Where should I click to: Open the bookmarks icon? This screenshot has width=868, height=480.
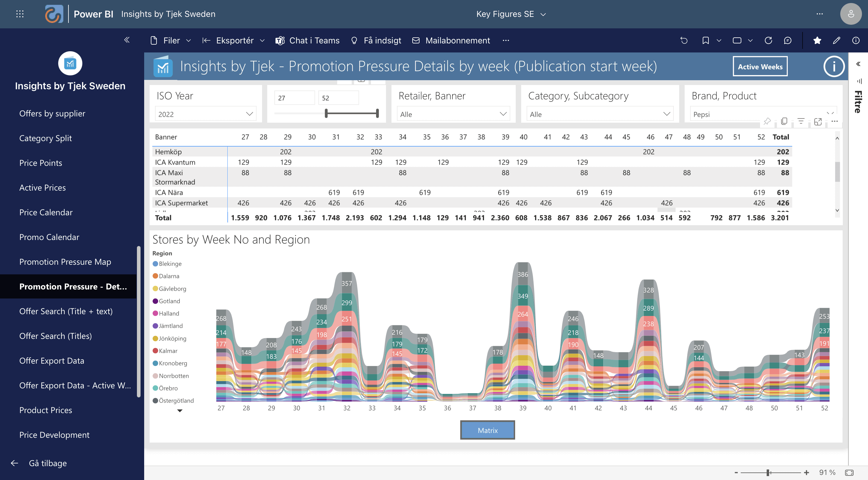(705, 40)
